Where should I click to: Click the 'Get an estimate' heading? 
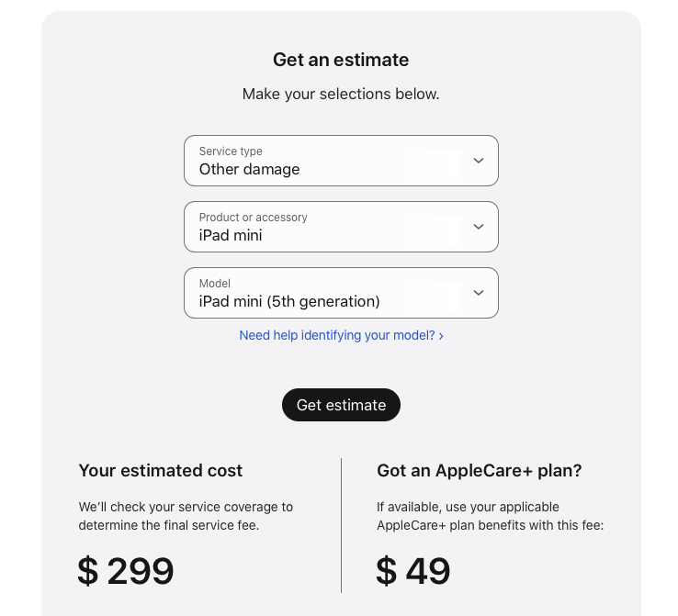coord(341,60)
